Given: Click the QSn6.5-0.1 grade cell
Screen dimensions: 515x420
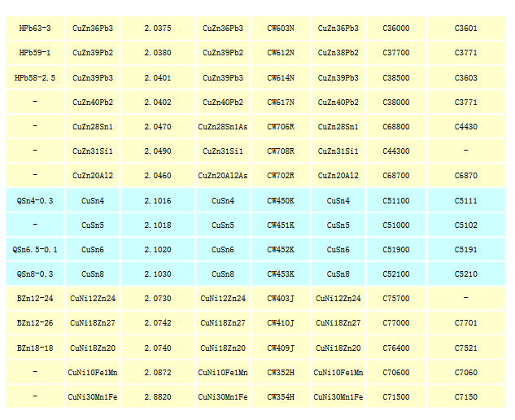Looking at the screenshot, I should click(x=35, y=250).
